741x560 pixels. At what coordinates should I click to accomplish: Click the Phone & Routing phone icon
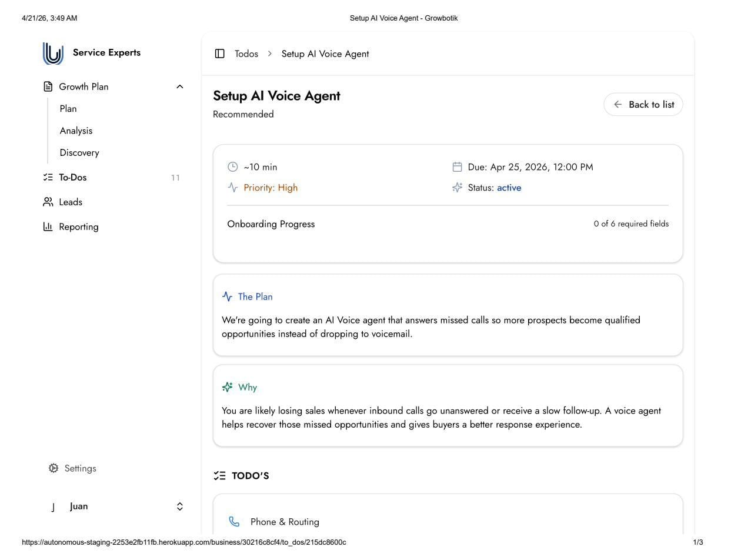(x=234, y=522)
